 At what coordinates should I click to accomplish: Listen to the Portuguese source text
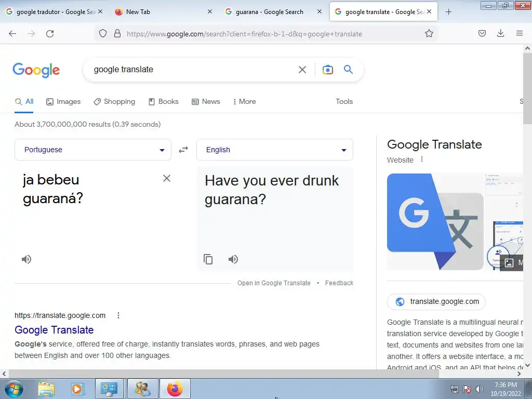point(26,259)
